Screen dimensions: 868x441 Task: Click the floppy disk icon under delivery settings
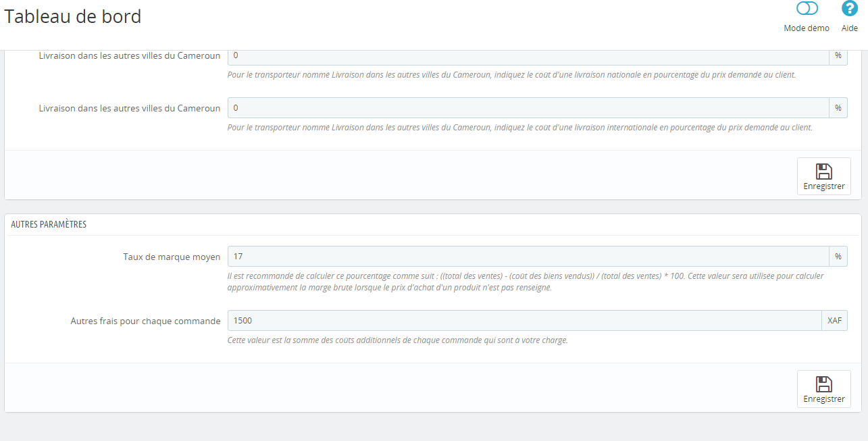tap(823, 172)
